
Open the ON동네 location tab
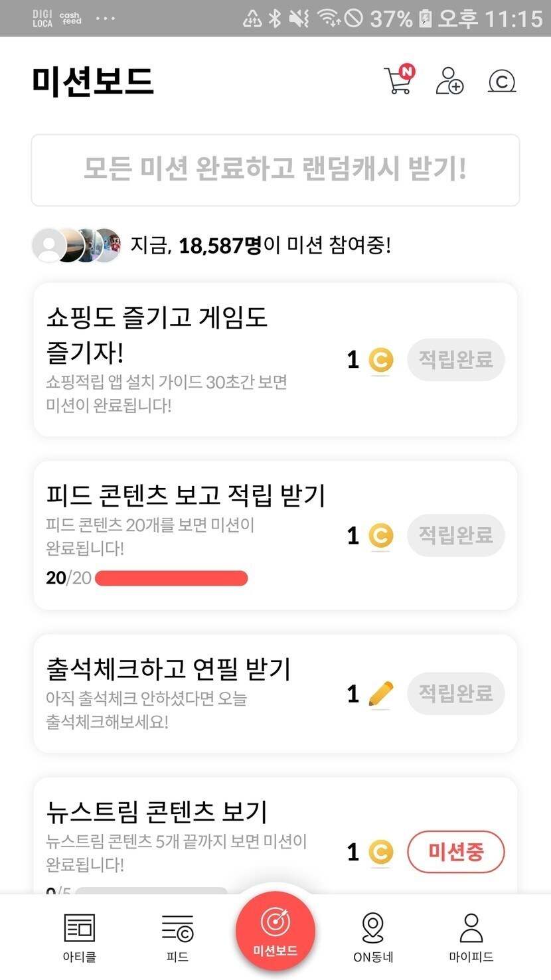point(373,936)
